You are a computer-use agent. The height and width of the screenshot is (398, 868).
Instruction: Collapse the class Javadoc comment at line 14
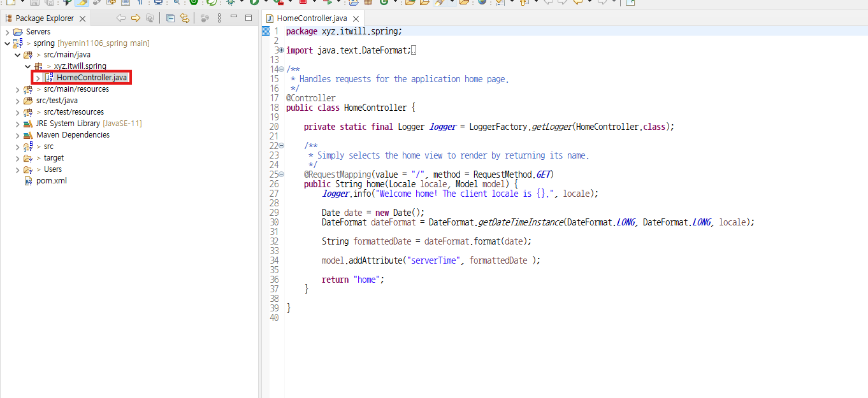(x=282, y=69)
